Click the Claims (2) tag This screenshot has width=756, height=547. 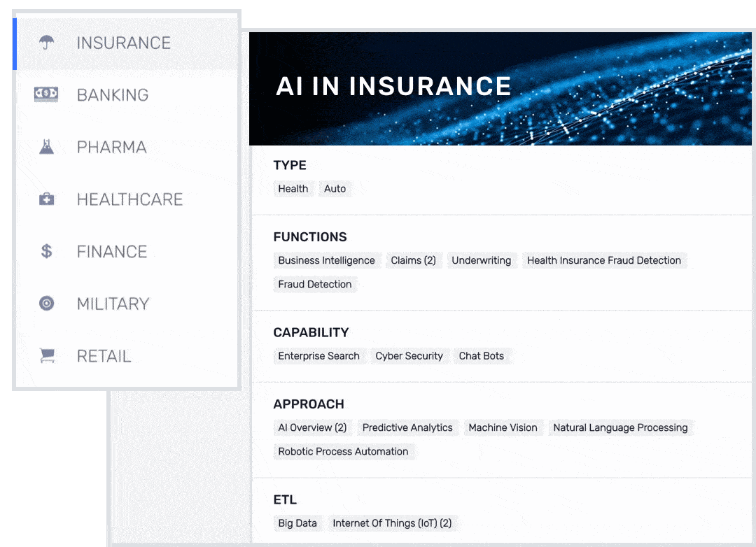point(413,260)
